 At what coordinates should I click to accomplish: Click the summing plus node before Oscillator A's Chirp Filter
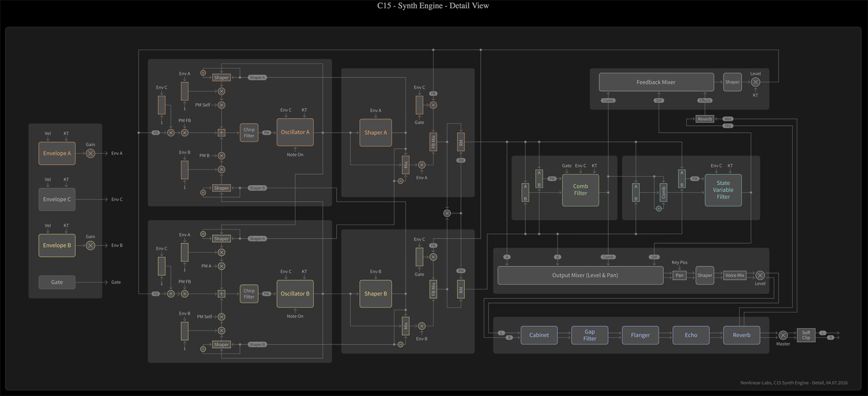pyautogui.click(x=221, y=132)
